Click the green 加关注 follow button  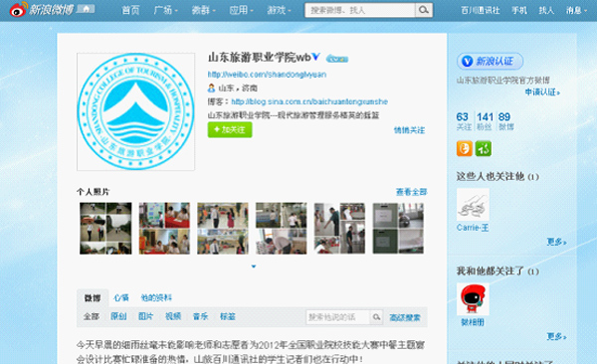pyautogui.click(x=230, y=130)
